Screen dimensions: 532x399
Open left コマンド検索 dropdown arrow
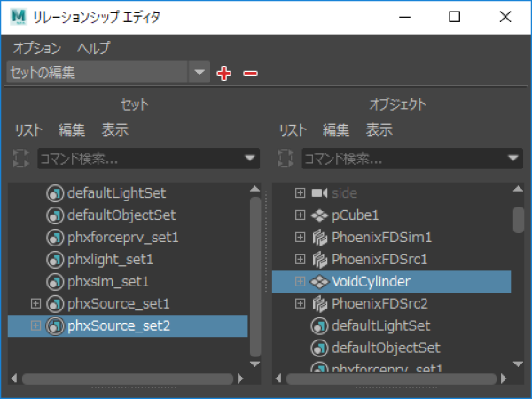point(250,159)
